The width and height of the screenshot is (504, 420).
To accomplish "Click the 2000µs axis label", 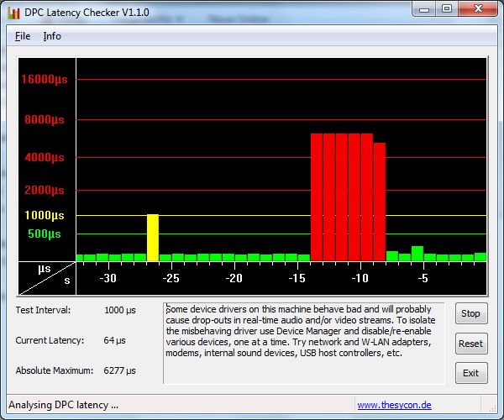I will (x=45, y=190).
